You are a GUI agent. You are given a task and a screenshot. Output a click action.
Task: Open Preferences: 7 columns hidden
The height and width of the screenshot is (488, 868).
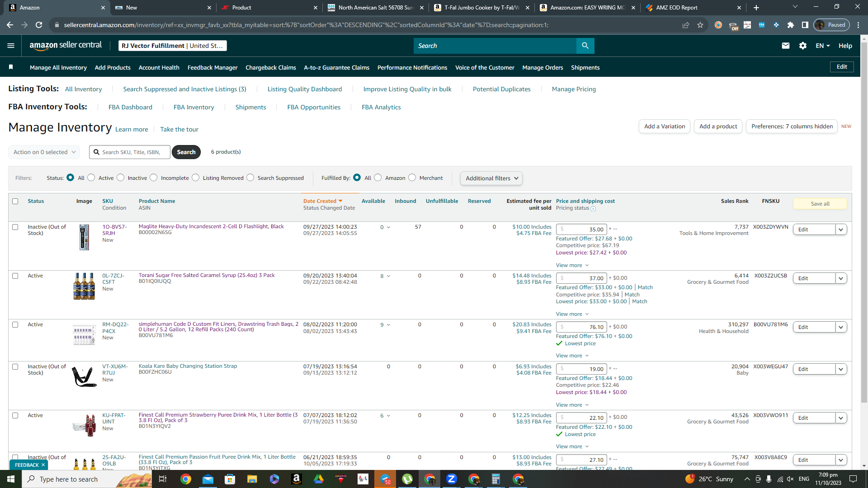(792, 127)
